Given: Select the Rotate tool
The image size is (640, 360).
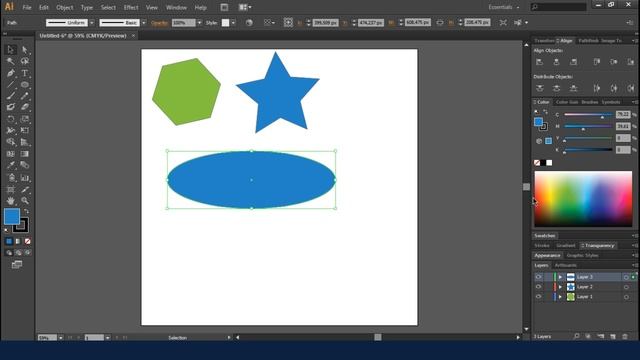Looking at the screenshot, I should tap(11, 119).
